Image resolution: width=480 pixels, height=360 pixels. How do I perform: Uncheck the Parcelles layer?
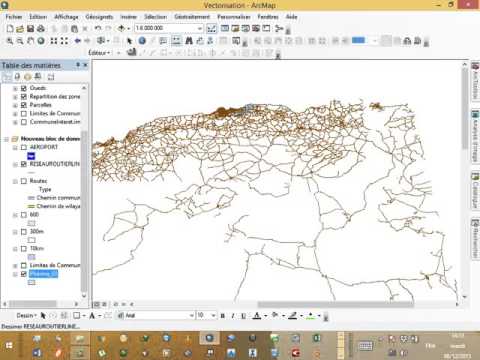[24, 105]
